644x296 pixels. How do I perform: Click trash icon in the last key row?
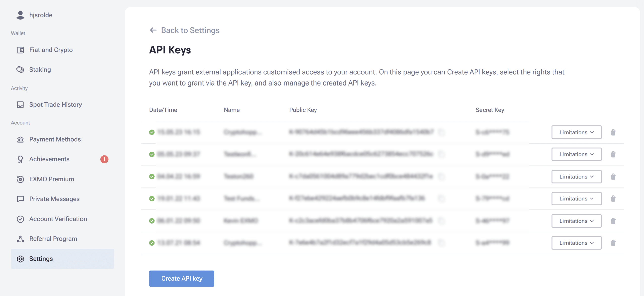pos(613,243)
